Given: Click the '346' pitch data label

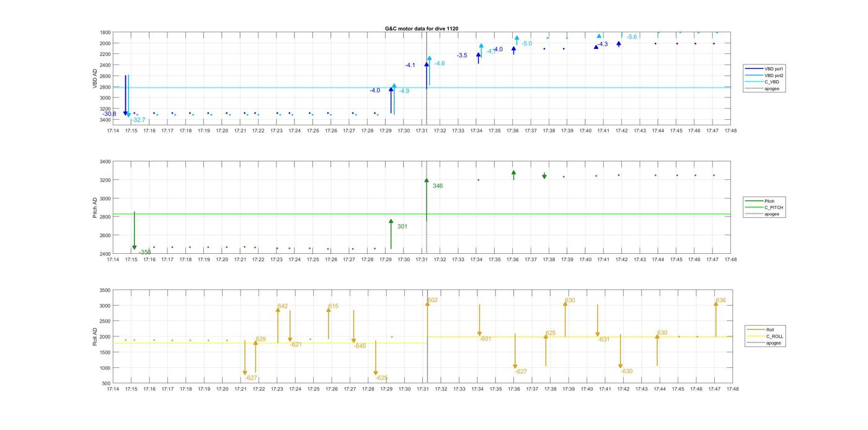Looking at the screenshot, I should (438, 186).
